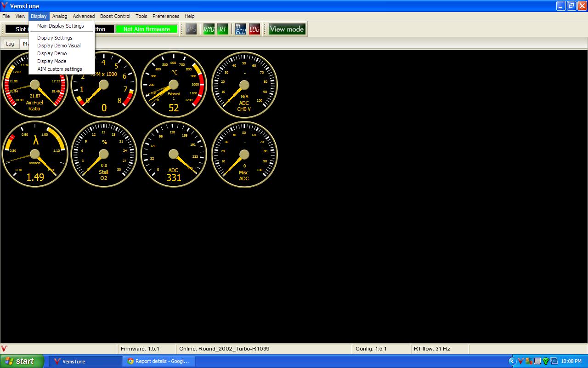
Task: Select the VemsTune taskbar button
Action: pyautogui.click(x=85, y=361)
